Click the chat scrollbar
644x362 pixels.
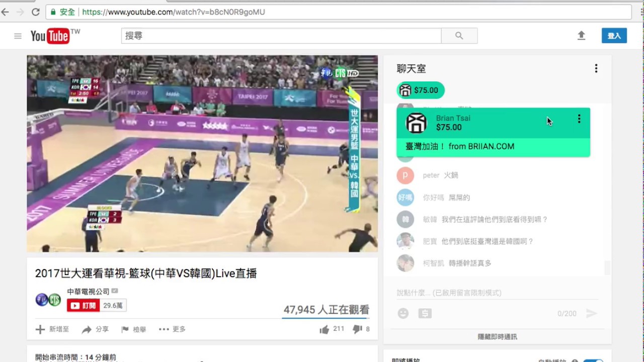pyautogui.click(x=607, y=267)
